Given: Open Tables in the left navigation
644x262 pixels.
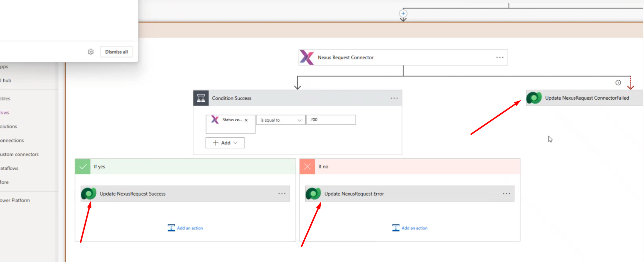Looking at the screenshot, I should [x=5, y=98].
